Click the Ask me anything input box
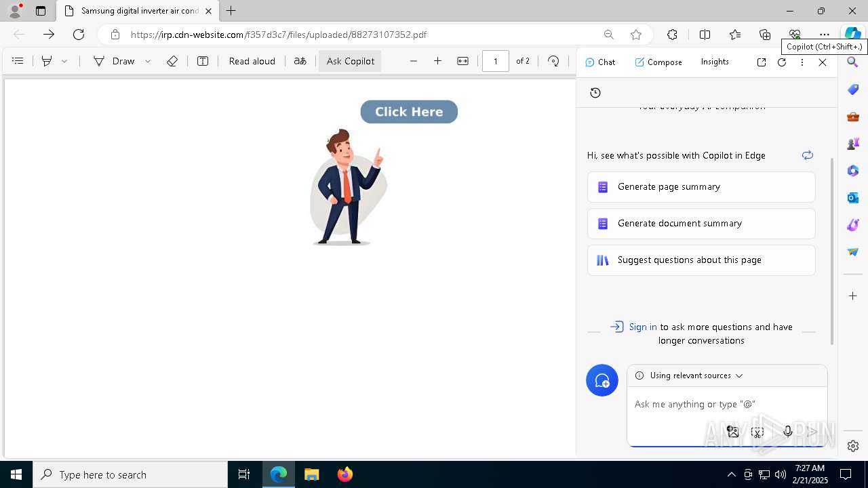 click(727, 404)
